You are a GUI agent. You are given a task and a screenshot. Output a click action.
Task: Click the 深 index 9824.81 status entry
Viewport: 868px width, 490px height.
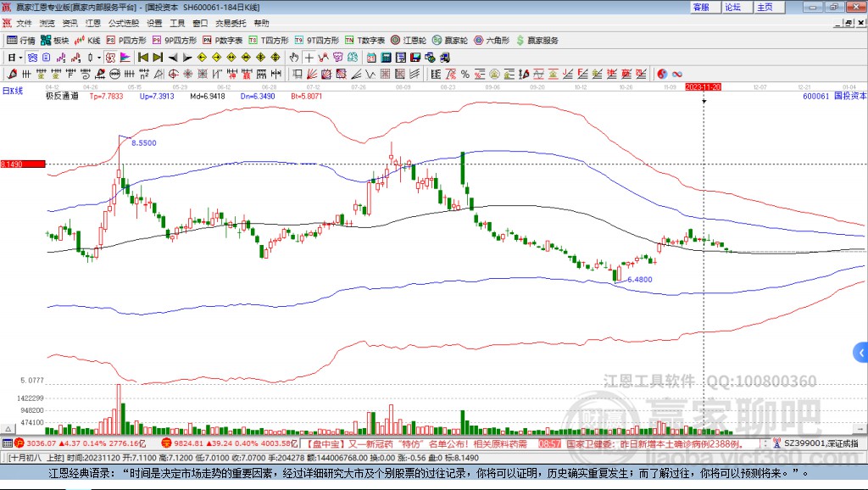click(230, 443)
